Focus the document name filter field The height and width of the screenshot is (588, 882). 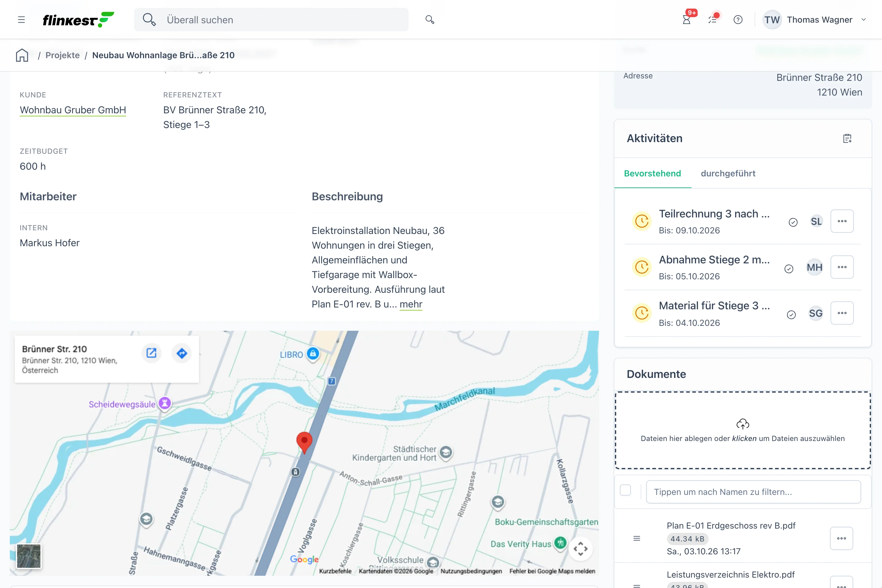point(753,492)
